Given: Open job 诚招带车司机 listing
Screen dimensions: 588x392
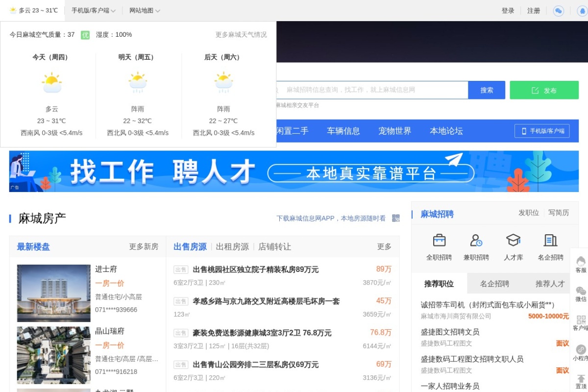Looking at the screenshot, I should pos(488,305).
